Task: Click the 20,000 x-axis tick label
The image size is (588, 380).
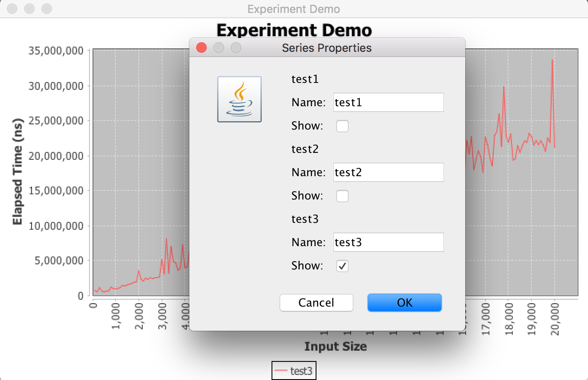Action: click(x=555, y=319)
